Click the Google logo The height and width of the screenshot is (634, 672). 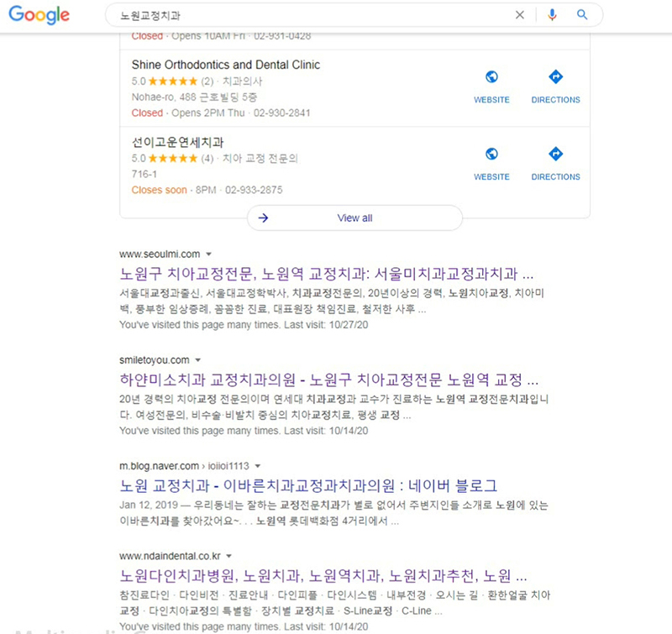(x=39, y=15)
